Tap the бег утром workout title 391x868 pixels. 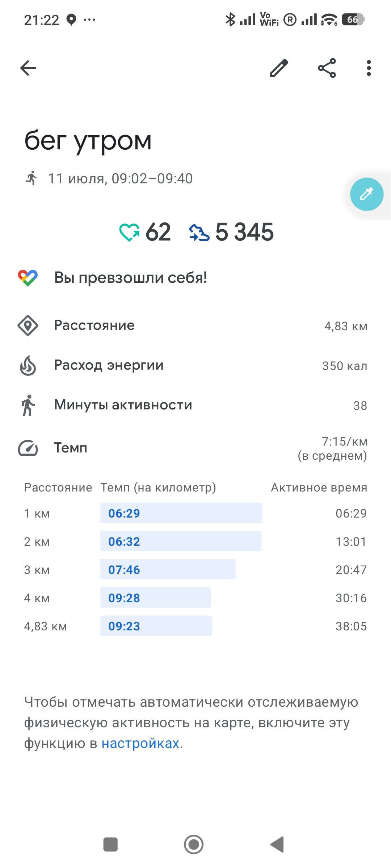(x=88, y=141)
